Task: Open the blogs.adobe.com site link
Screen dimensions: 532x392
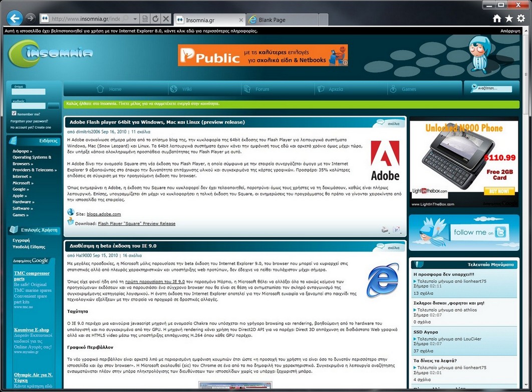Action: pyautogui.click(x=104, y=214)
